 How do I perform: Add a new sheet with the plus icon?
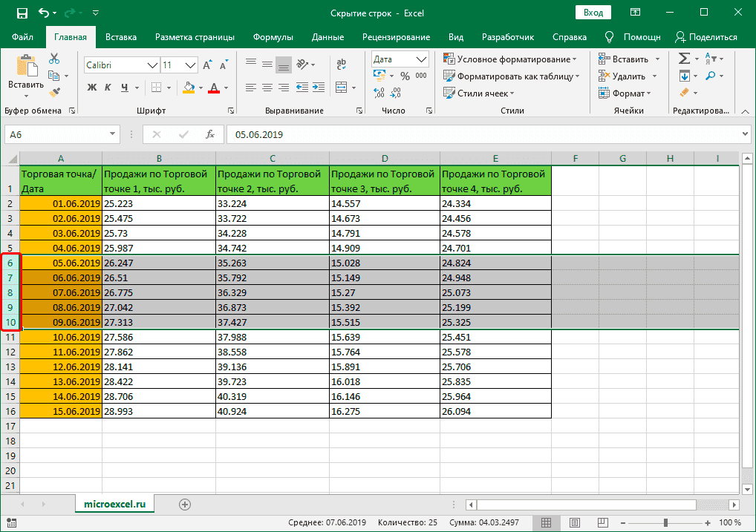click(185, 504)
